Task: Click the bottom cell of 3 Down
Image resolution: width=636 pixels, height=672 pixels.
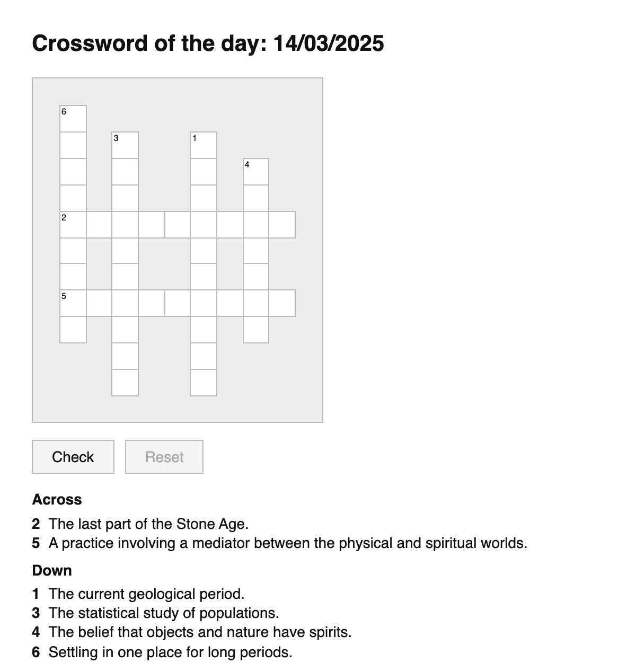Action: 124,381
